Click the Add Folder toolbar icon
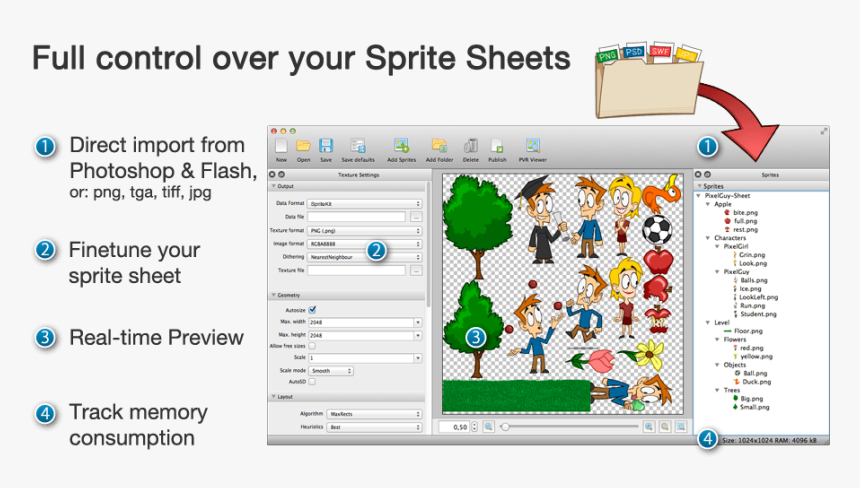 click(x=439, y=145)
